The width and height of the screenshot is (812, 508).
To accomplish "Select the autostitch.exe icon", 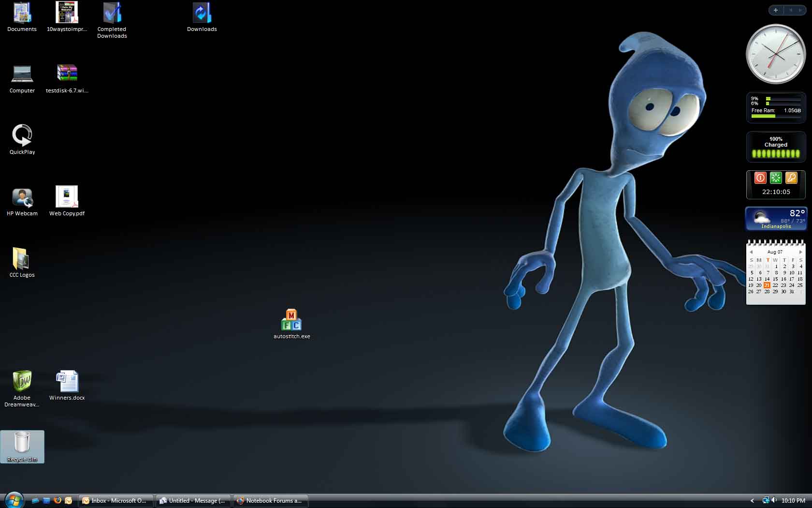I will pos(291,325).
